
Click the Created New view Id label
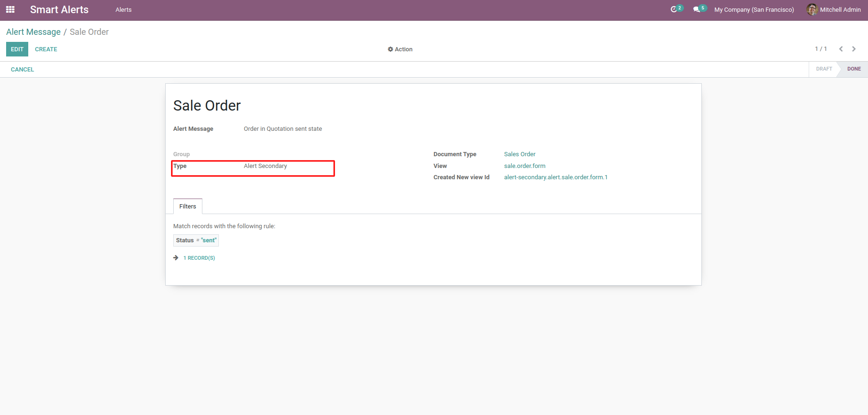click(462, 177)
